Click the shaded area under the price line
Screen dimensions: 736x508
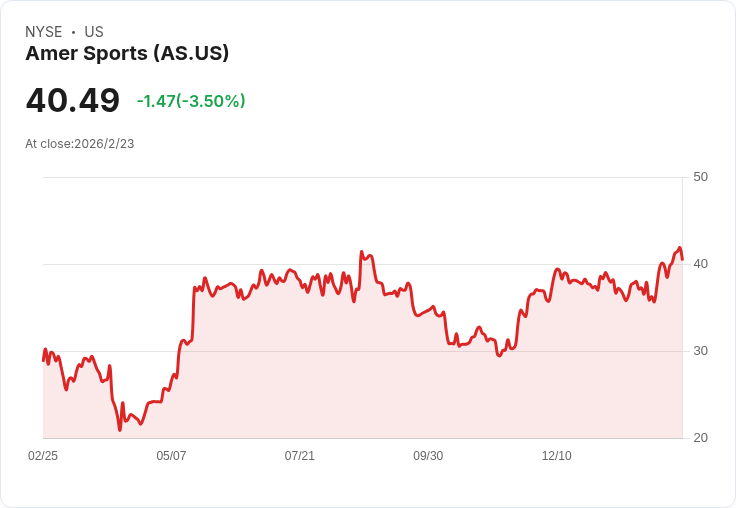click(x=400, y=390)
